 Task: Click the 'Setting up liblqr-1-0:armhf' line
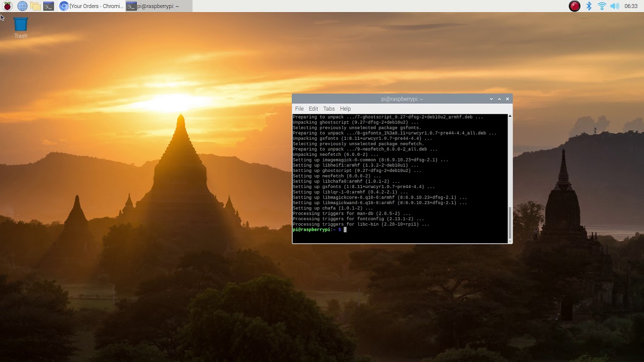click(x=350, y=192)
